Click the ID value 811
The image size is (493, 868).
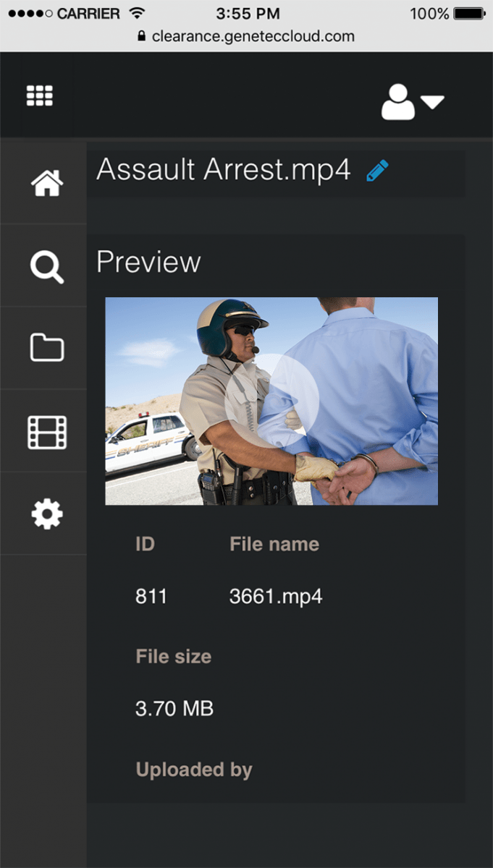click(151, 596)
